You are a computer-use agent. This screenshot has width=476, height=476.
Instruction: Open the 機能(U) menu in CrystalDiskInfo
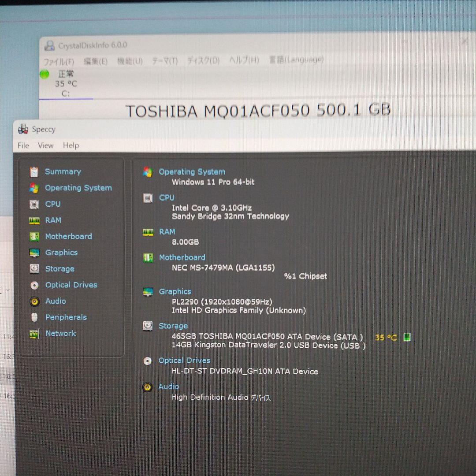(130, 60)
